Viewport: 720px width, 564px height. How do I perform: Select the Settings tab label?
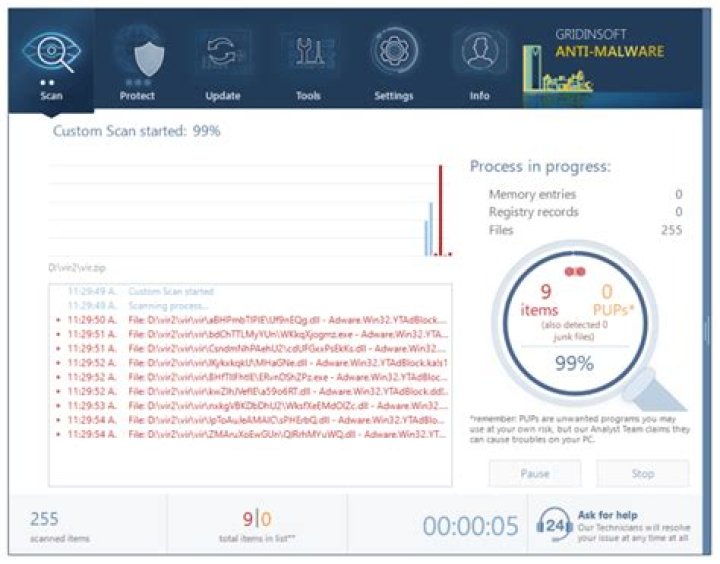coord(394,96)
